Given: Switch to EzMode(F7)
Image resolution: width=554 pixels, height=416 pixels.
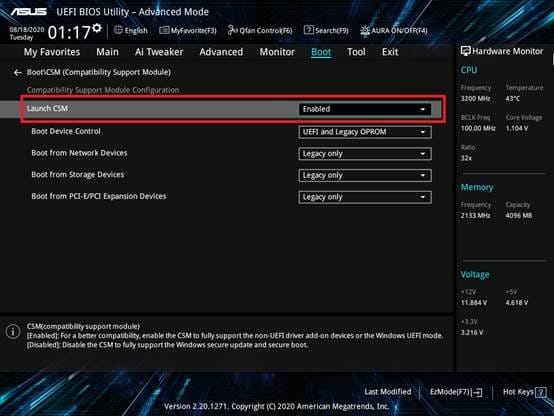Looking at the screenshot, I should point(456,392).
